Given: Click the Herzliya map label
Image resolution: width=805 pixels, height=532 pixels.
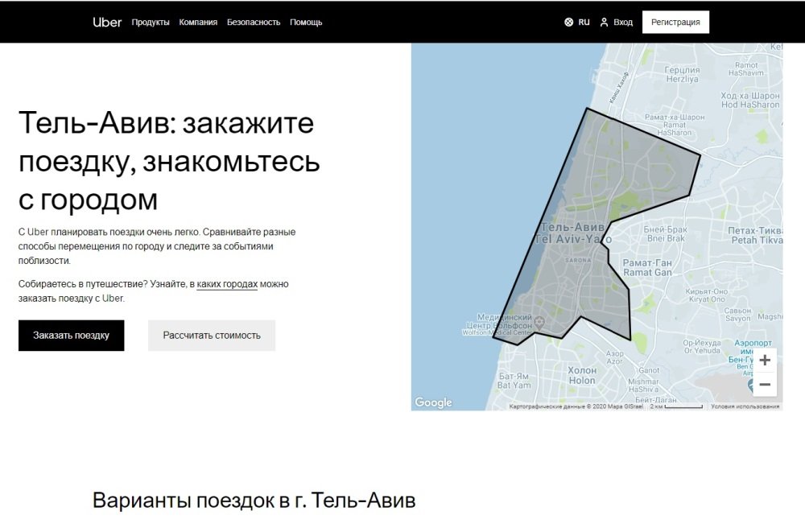Looking at the screenshot, I should coord(683,75).
